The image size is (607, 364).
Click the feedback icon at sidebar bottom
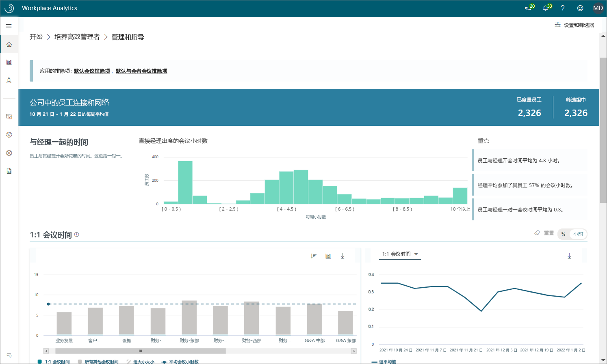click(x=9, y=355)
